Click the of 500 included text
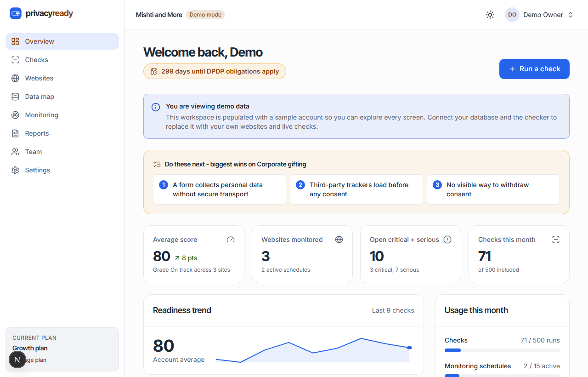Screen dimensions: 588x377 [498, 270]
